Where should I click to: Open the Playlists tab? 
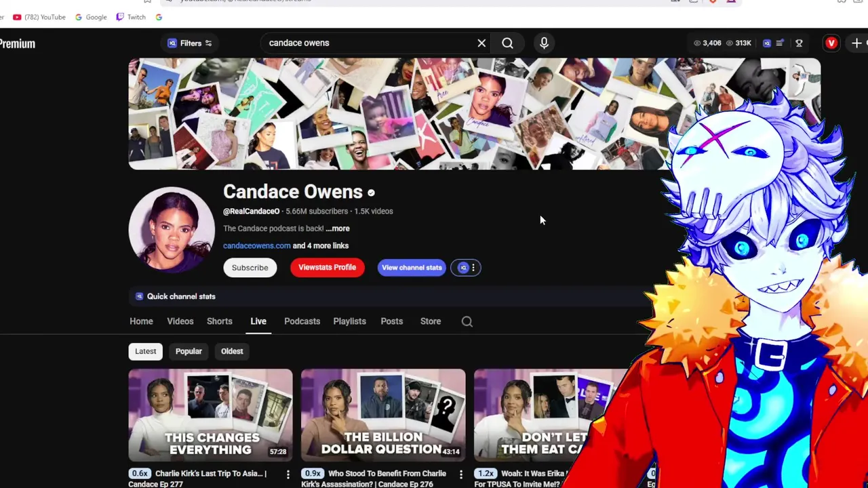pyautogui.click(x=349, y=321)
